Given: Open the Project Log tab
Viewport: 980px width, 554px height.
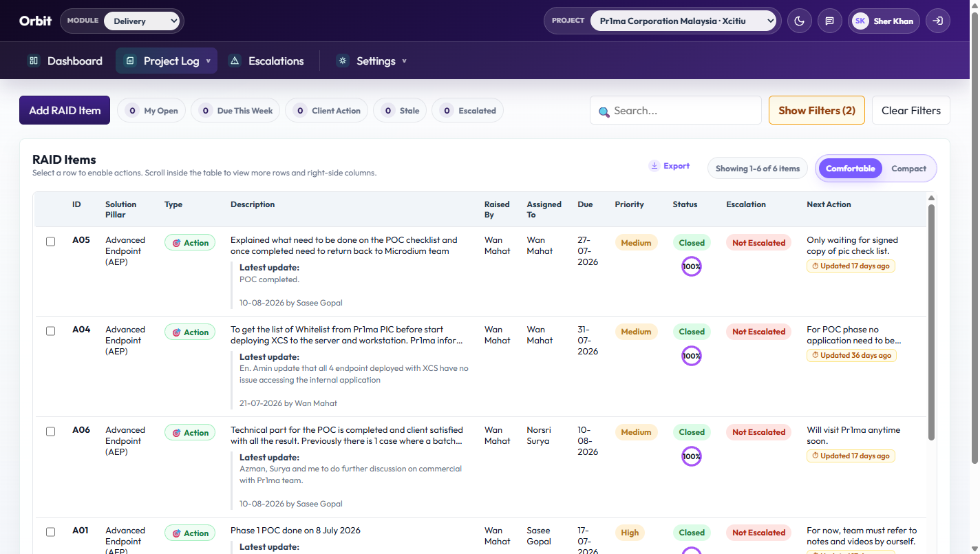Looking at the screenshot, I should coord(167,61).
